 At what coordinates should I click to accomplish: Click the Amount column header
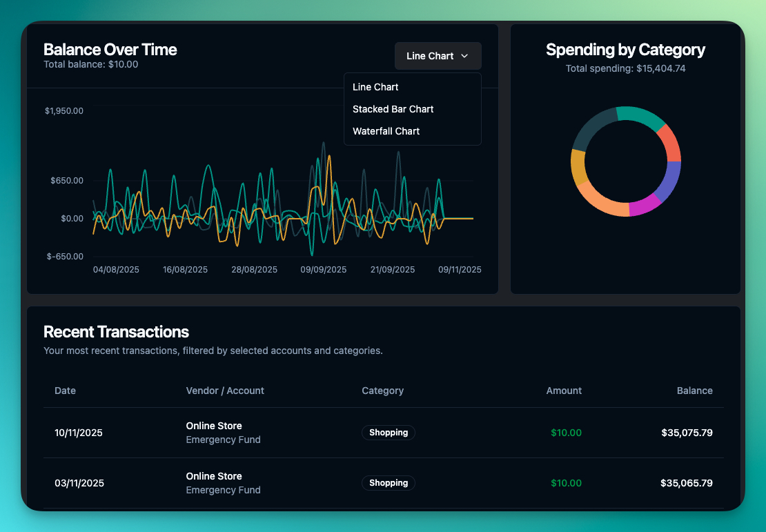[564, 391]
